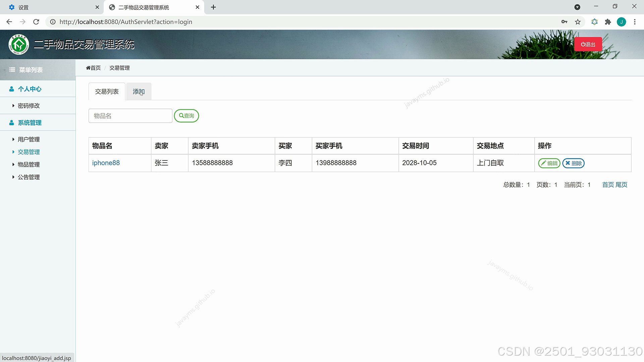The width and height of the screenshot is (644, 362).
Task: Click the browser back arrow
Action: tap(9, 22)
